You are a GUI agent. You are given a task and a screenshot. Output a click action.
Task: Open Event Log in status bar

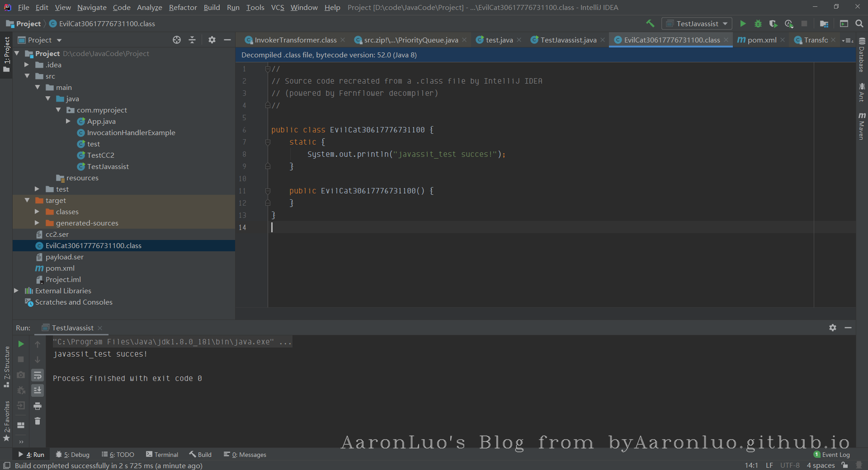point(832,455)
